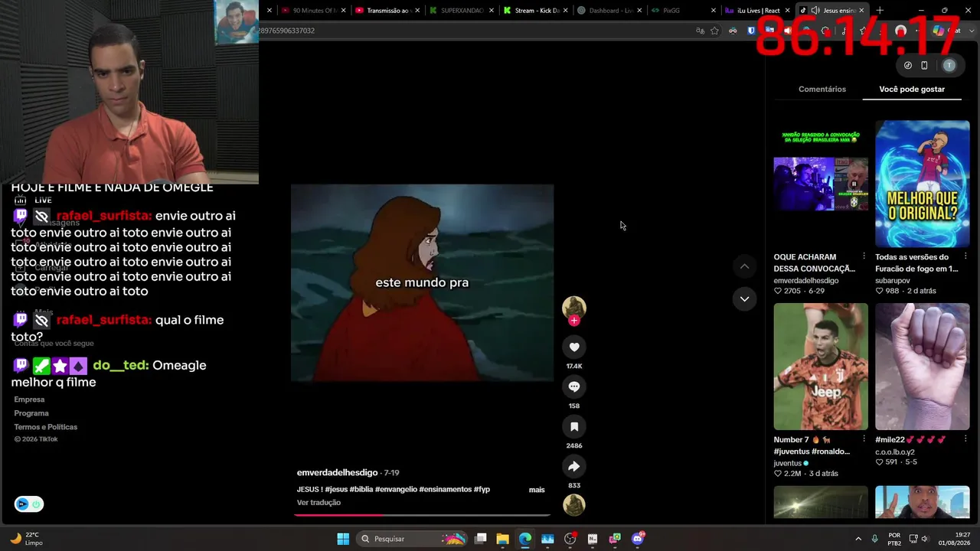The image size is (980, 551).
Task: Open more options for the Furacão de fogo video
Action: [965, 256]
